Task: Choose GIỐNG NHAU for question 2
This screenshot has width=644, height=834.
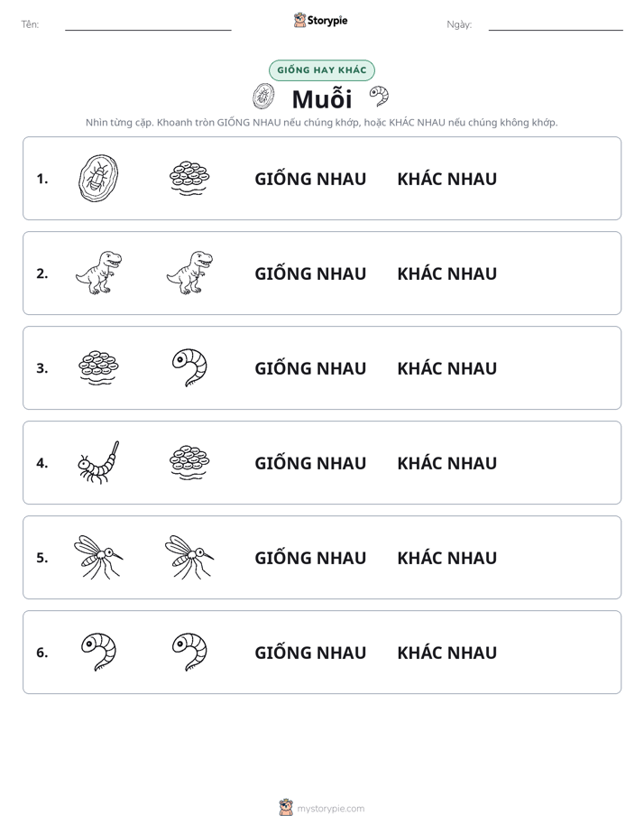Action: click(x=310, y=273)
